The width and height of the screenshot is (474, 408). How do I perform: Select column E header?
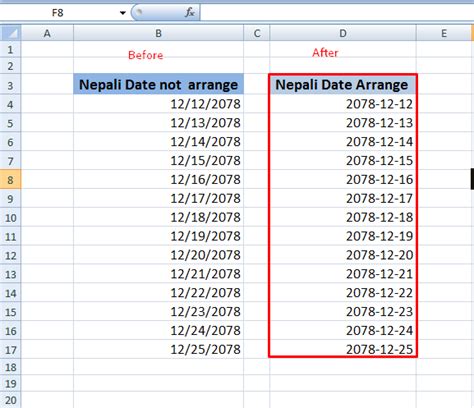point(444,33)
